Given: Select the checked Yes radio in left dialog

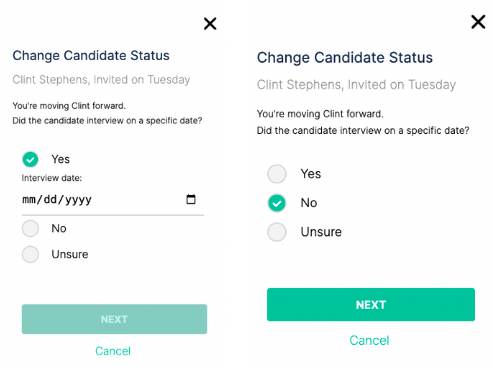Looking at the screenshot, I should coord(30,159).
